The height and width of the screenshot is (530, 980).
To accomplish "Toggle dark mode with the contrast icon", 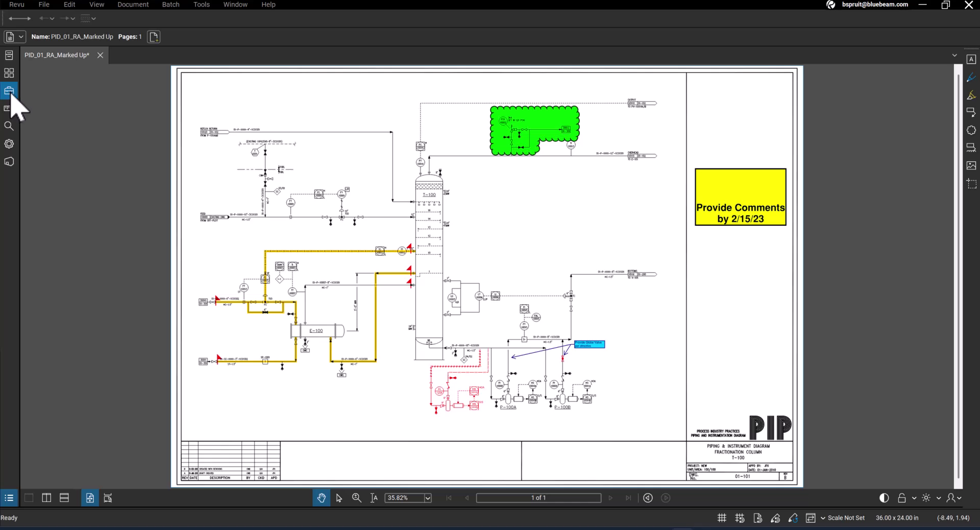I will coord(884,498).
